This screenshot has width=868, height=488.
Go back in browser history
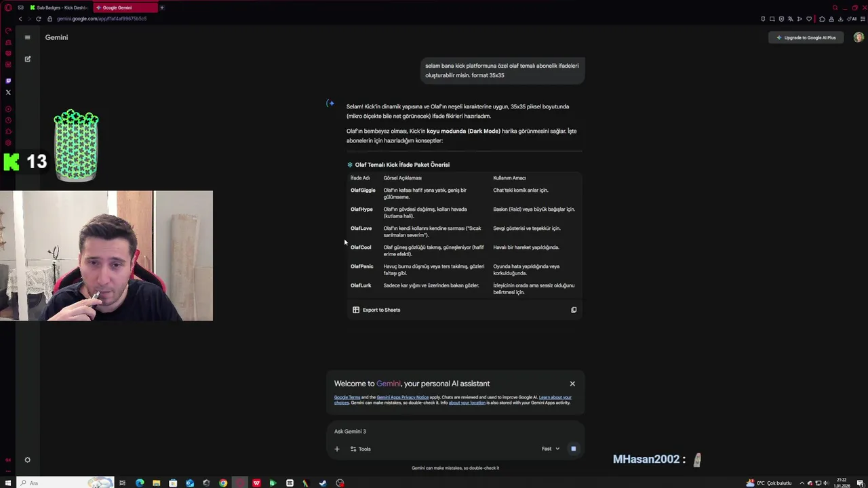click(x=20, y=19)
